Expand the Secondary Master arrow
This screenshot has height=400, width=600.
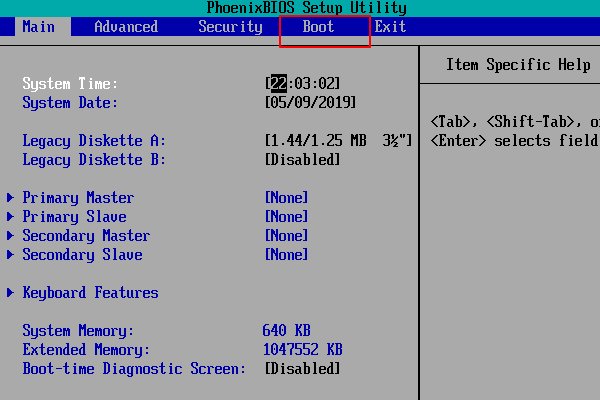[10, 235]
